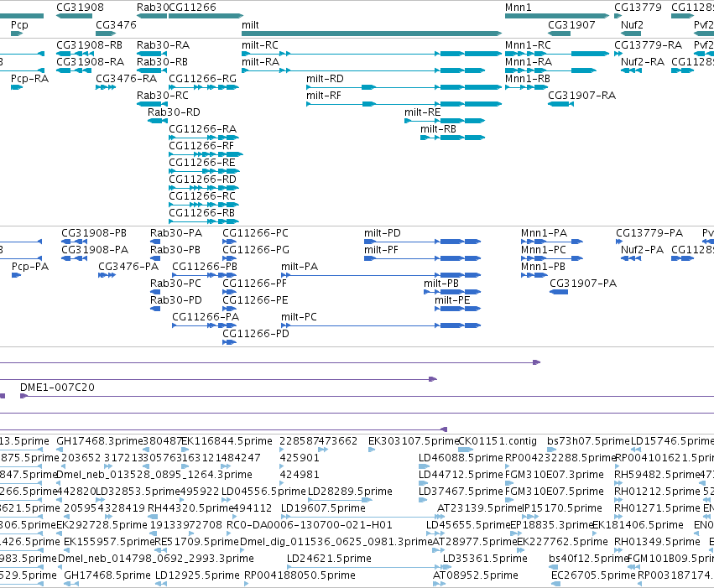Image resolution: width=714 pixels, height=588 pixels.
Task: Click the Pcp-RA transcript label
Action: coord(30,79)
